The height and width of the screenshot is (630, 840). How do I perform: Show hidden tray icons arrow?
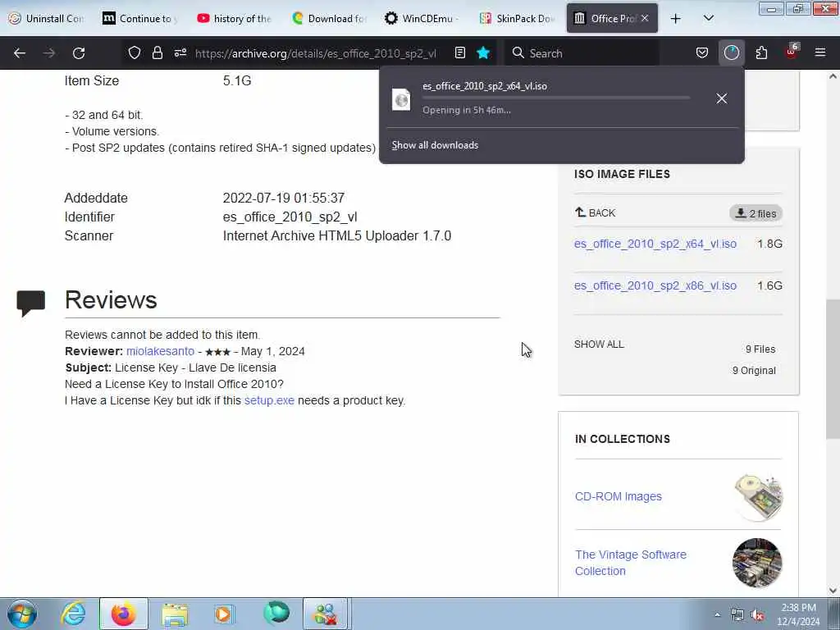717,614
